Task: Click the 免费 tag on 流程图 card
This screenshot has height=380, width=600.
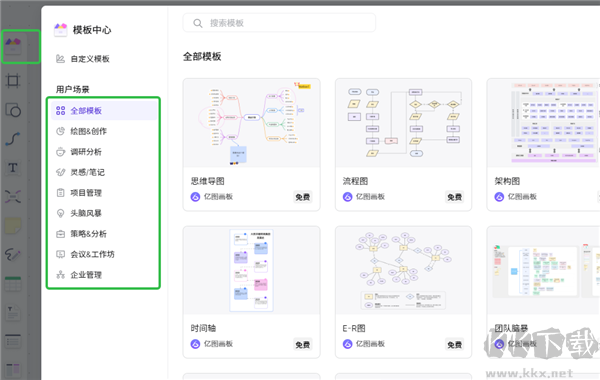Action: pos(455,197)
